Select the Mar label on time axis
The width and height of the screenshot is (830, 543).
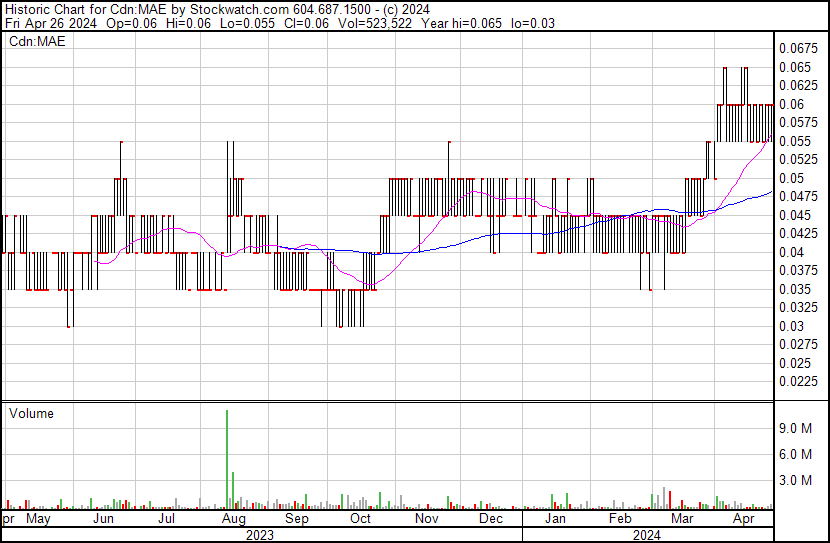coord(683,519)
